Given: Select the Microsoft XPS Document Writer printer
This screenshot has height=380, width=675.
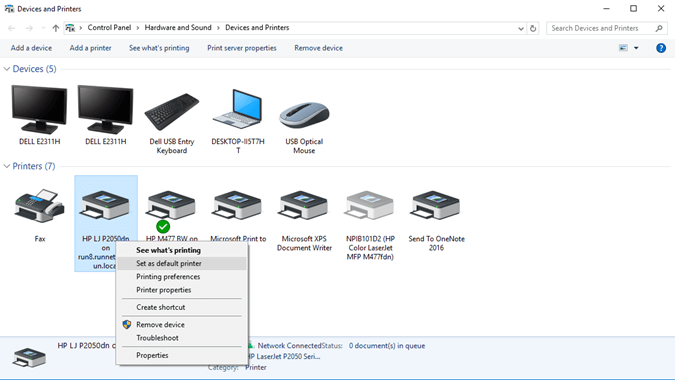Looking at the screenshot, I should point(304,205).
